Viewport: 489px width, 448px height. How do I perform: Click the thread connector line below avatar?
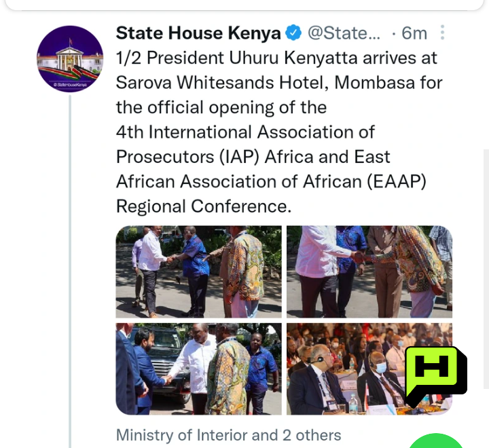pos(70,272)
